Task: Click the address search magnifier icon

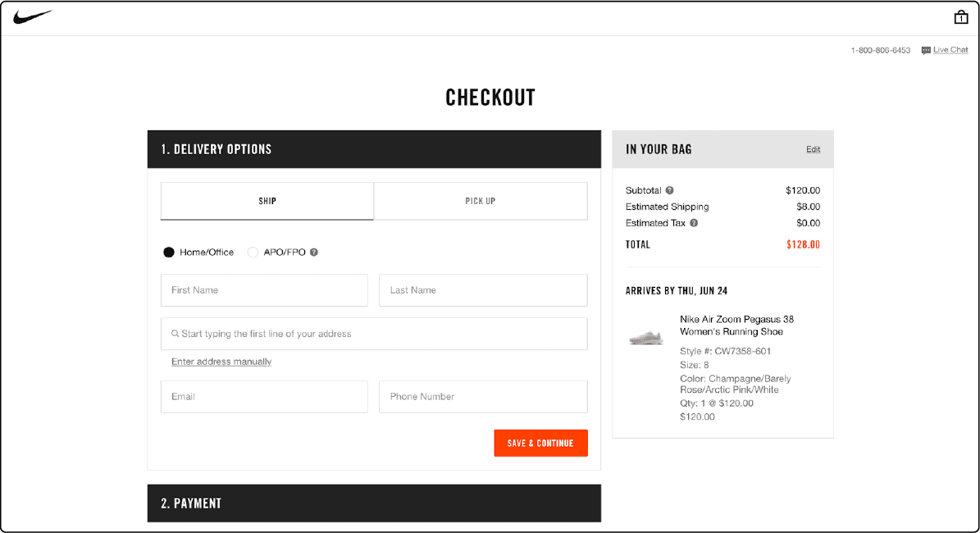Action: coord(175,334)
